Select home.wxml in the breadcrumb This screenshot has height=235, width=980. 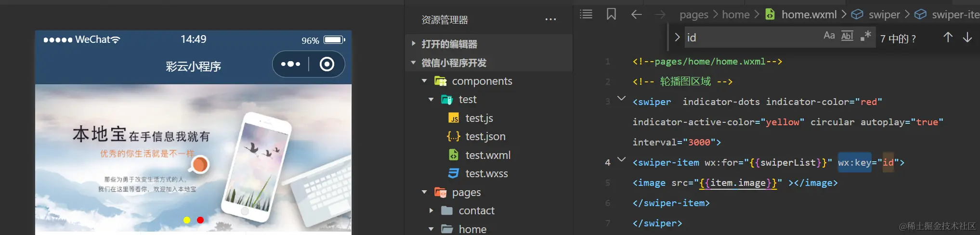(x=809, y=14)
